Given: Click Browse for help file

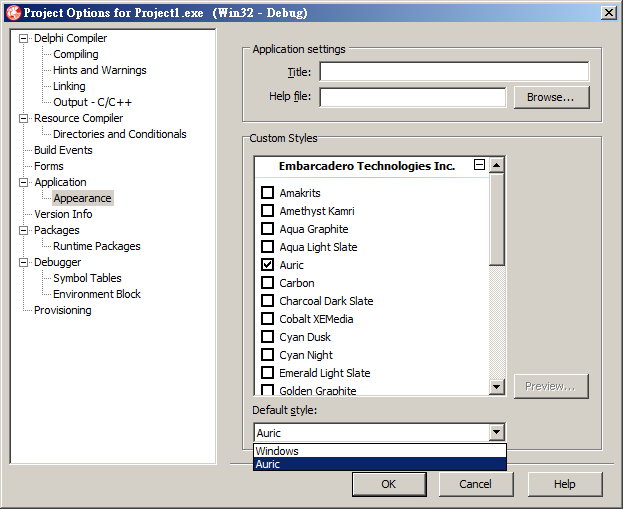Looking at the screenshot, I should coord(551,97).
